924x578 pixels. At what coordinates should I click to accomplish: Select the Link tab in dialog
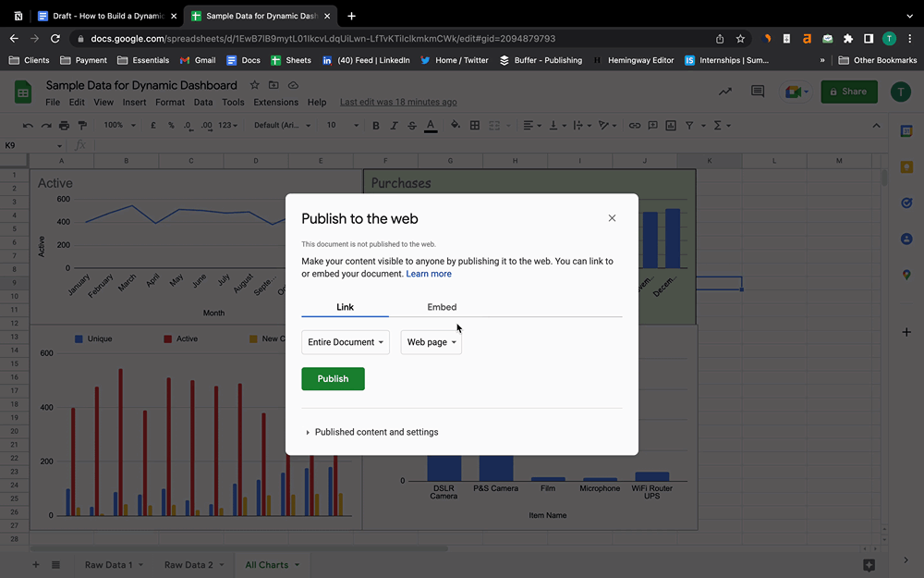point(345,307)
